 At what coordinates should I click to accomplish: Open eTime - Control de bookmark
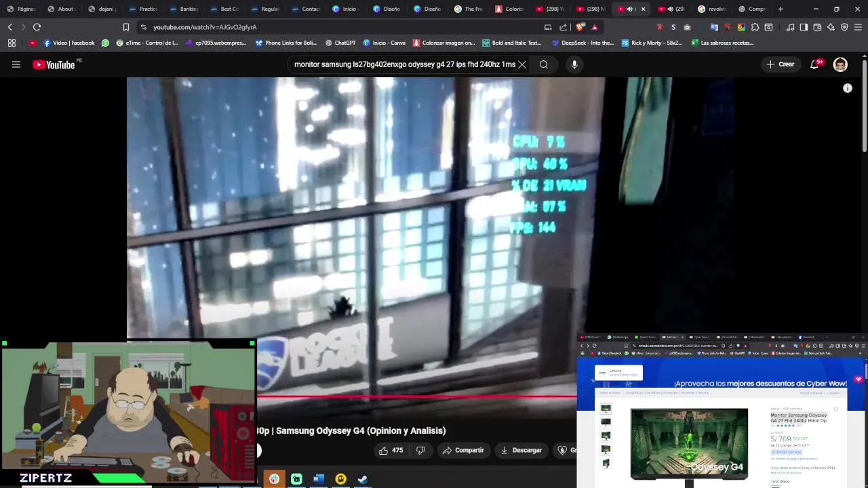[146, 43]
